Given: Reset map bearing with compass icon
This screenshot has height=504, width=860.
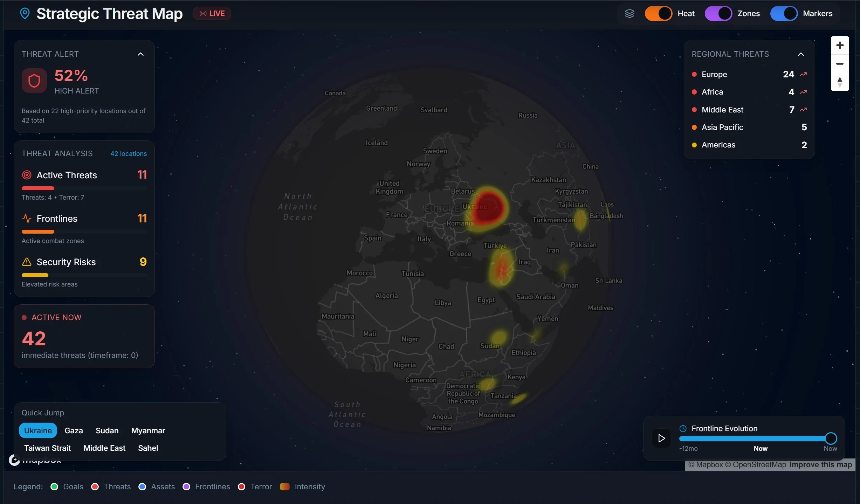Looking at the screenshot, I should 840,82.
